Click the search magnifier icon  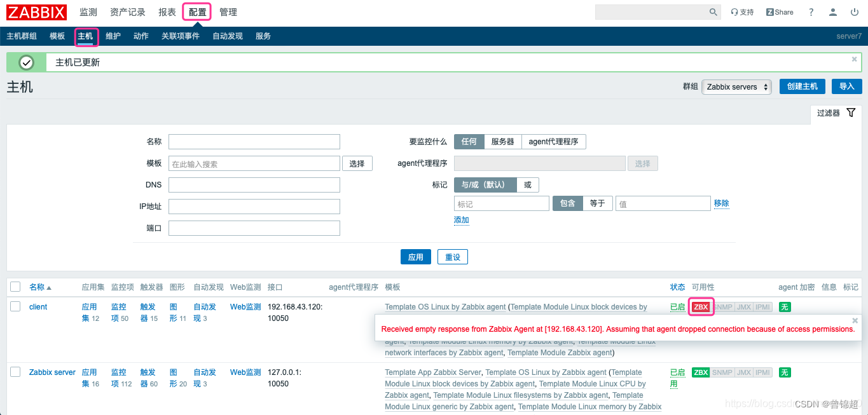[713, 12]
